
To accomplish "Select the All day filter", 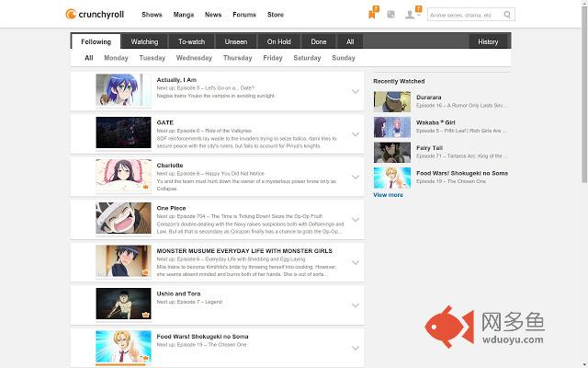I will click(89, 58).
